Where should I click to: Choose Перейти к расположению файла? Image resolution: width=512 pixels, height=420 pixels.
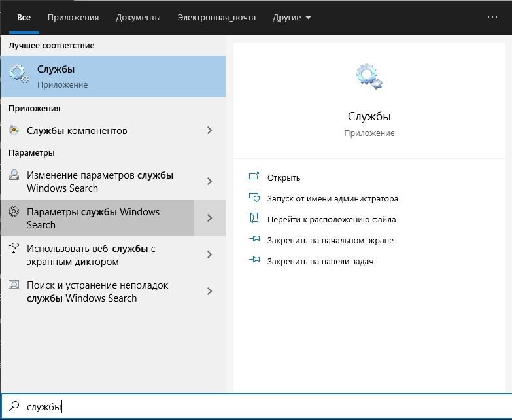point(331,219)
